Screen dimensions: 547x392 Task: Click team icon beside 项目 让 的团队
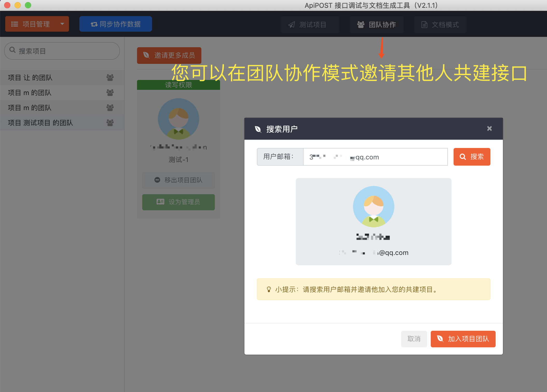click(110, 77)
